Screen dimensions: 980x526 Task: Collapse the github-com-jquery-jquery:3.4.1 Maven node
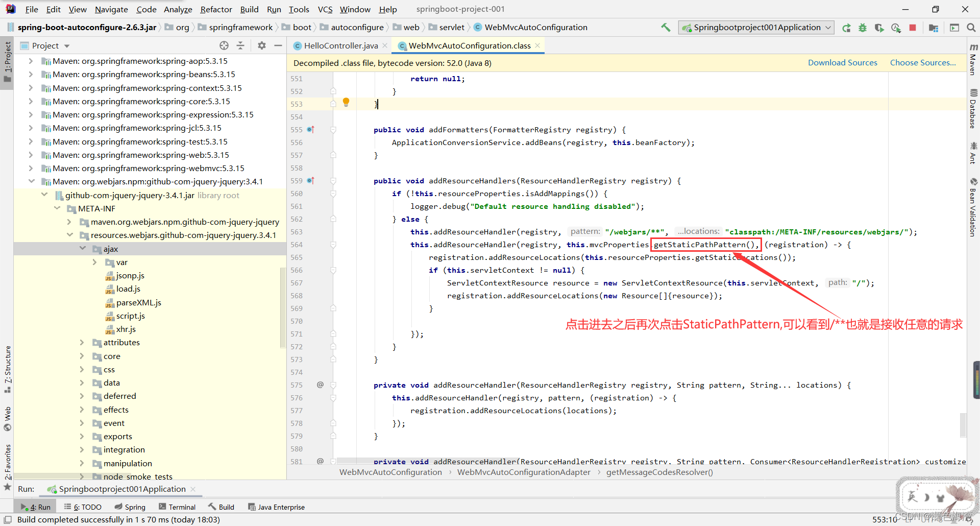pos(31,181)
